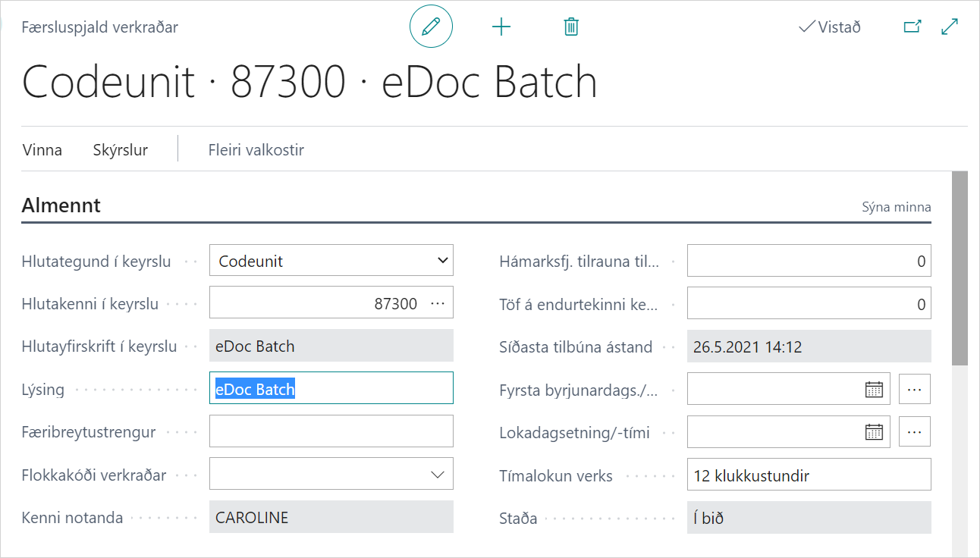980x558 pixels.
Task: Open the card in a new window icon
Action: (x=912, y=27)
